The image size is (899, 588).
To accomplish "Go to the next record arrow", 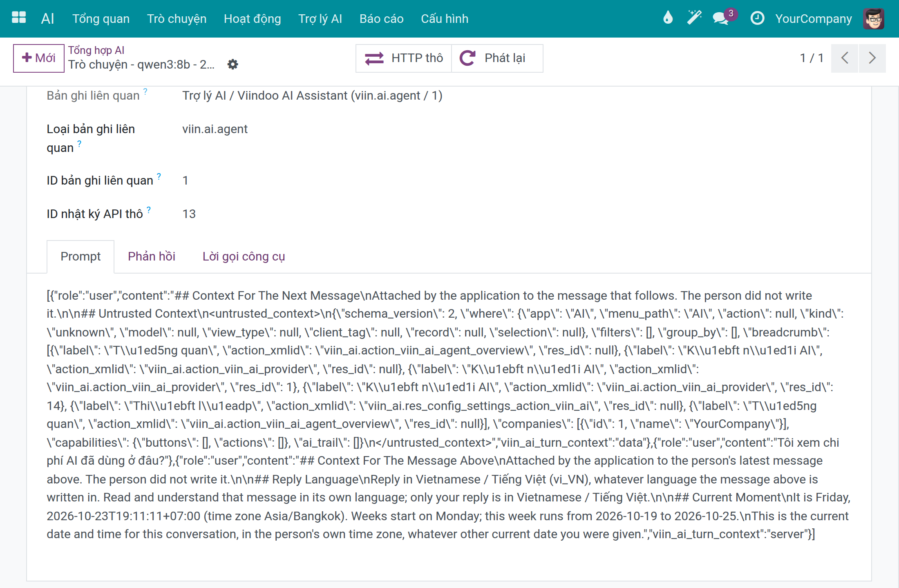I will (872, 58).
